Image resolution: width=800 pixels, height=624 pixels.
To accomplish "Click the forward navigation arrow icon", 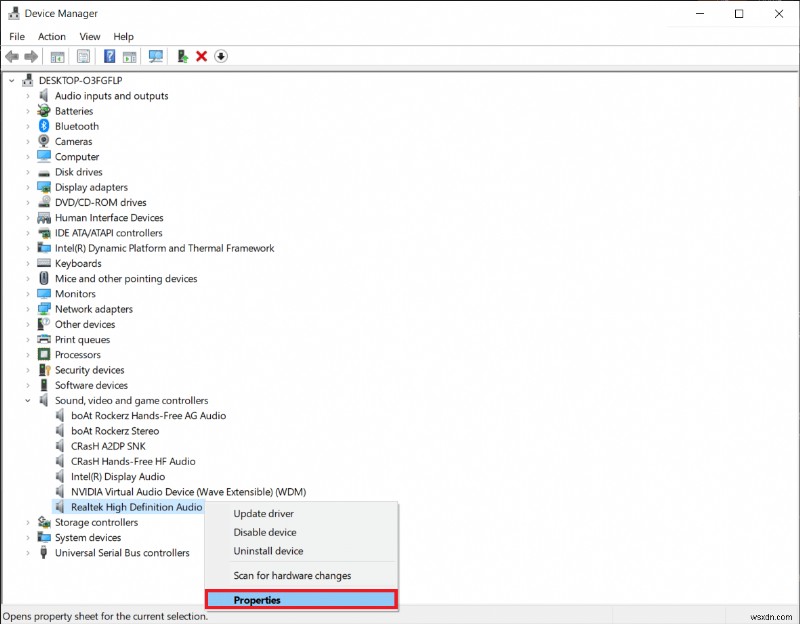I will point(30,56).
